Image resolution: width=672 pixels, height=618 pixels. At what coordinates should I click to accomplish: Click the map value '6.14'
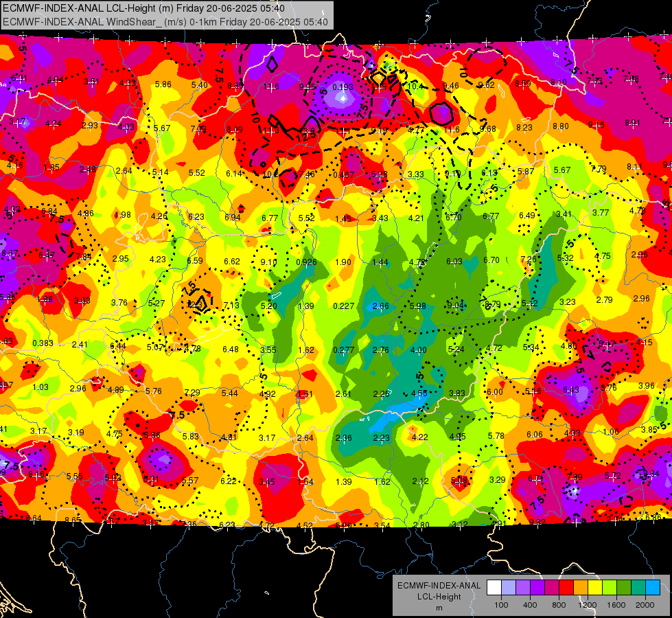tap(234, 173)
